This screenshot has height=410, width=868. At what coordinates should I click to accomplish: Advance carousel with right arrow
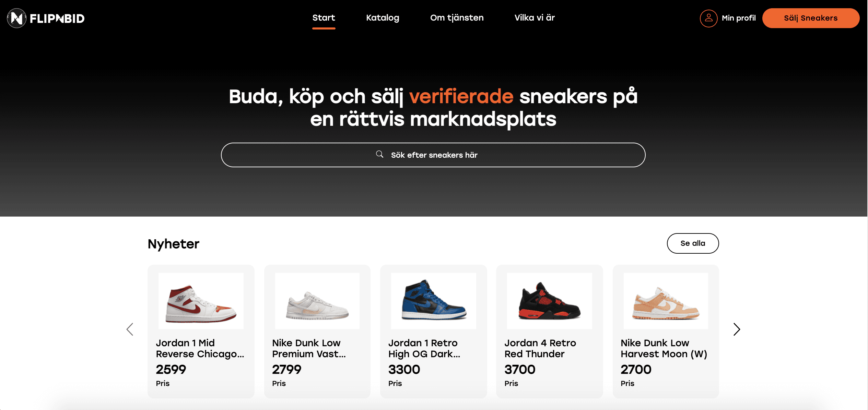coord(737,329)
